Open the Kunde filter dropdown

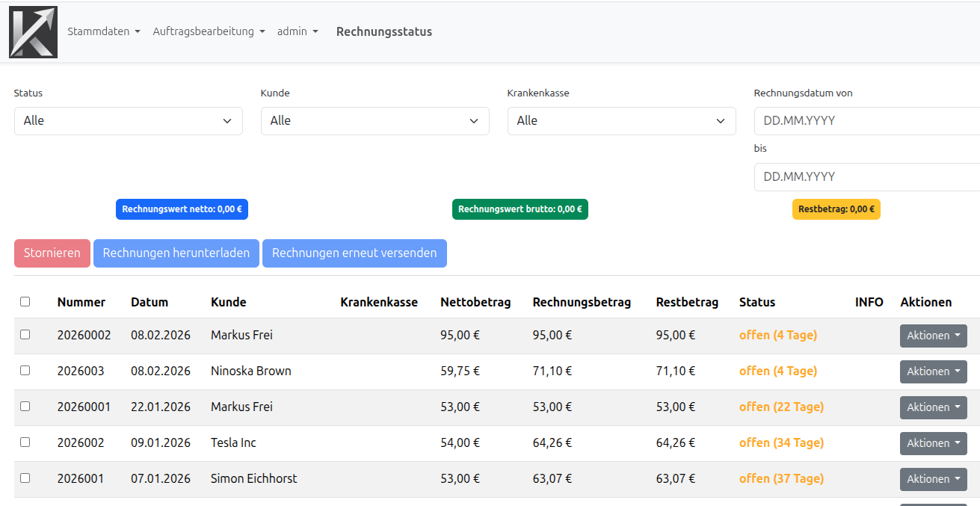click(x=375, y=121)
